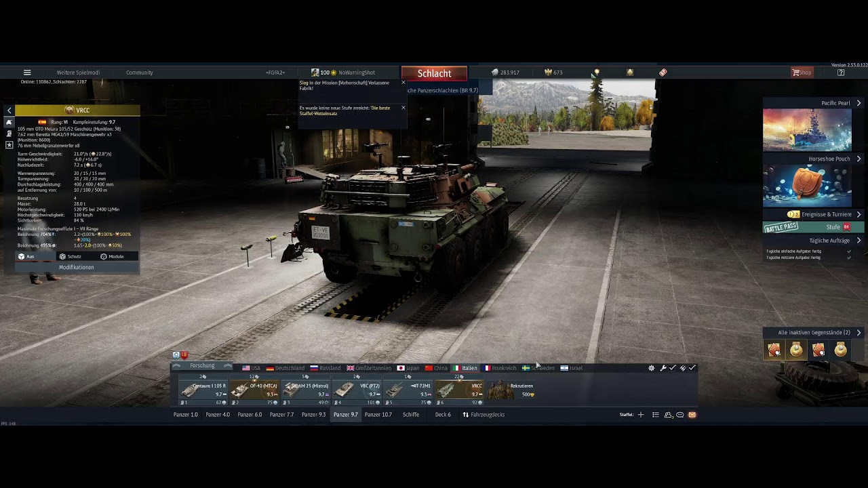Collapse the VRCC info panel arrow
868x488 pixels.
tap(9, 110)
